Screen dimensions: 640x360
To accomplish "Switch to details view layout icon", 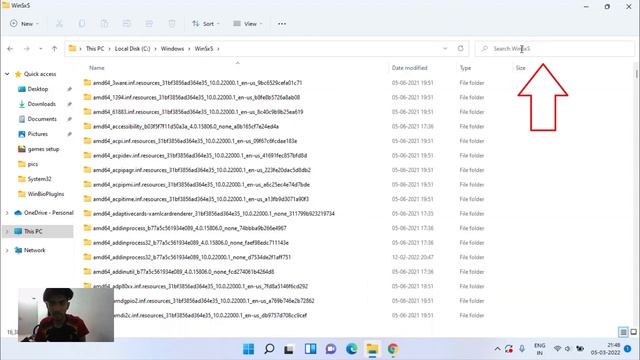I will point(623,332).
